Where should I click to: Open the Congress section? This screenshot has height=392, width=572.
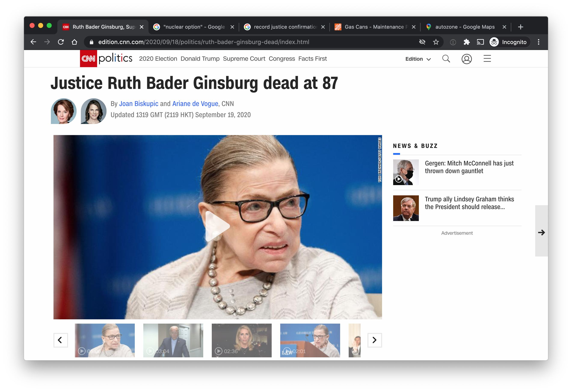(x=282, y=59)
